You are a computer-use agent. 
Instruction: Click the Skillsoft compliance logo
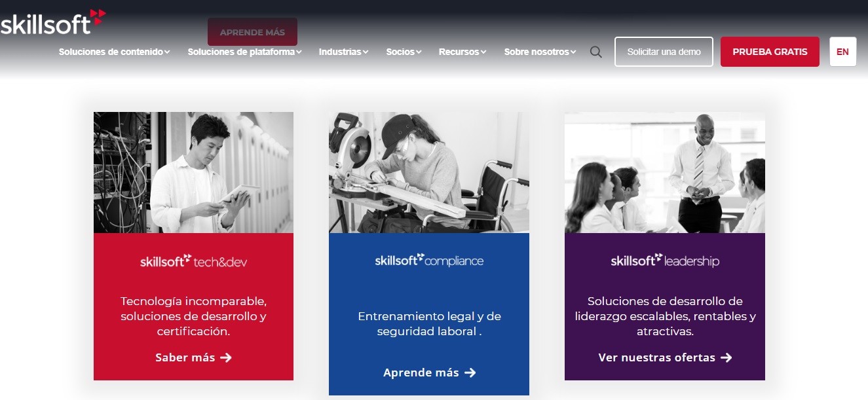(429, 260)
